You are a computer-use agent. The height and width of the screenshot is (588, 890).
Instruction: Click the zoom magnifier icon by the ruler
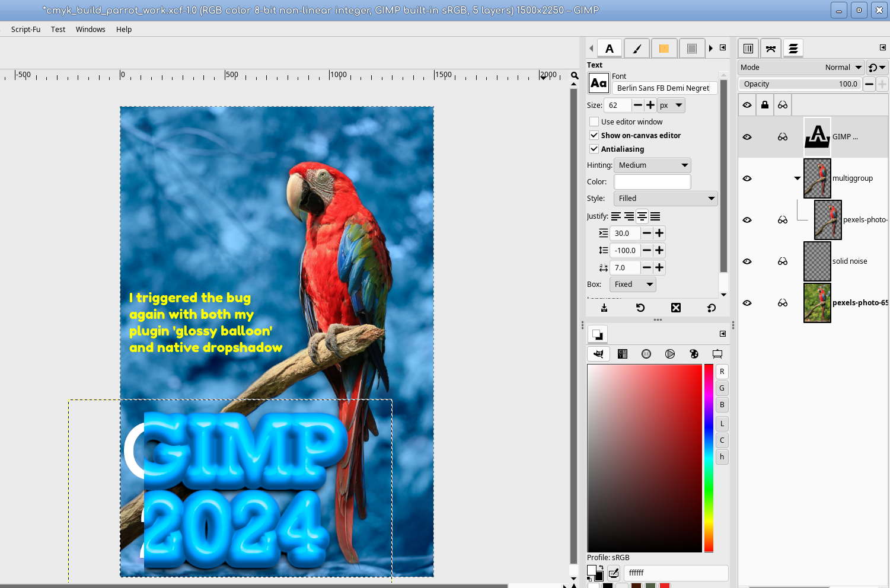point(575,76)
